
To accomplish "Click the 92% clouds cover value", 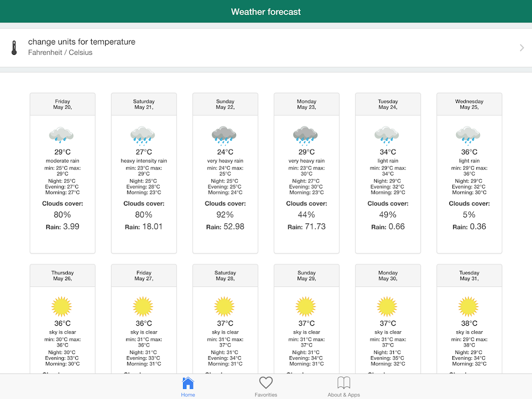I will (x=225, y=215).
